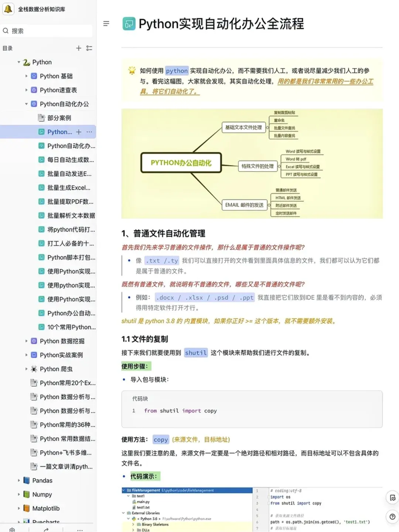Click the star emoji in the yellow callout

tap(132, 70)
